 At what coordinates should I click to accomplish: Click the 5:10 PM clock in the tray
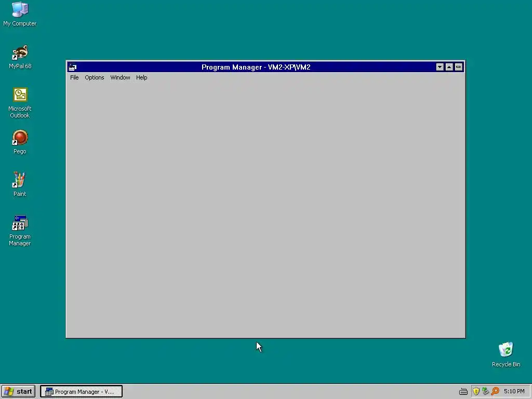514,392
